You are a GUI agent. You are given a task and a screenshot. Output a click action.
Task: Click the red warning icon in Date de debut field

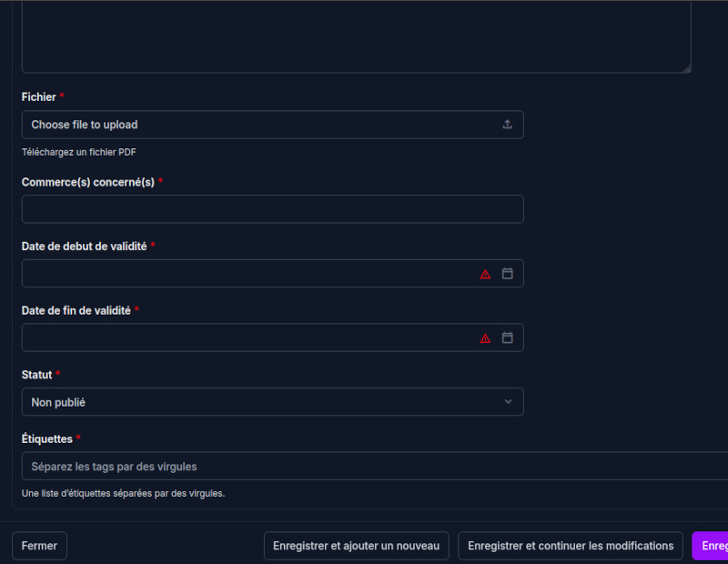[485, 274]
